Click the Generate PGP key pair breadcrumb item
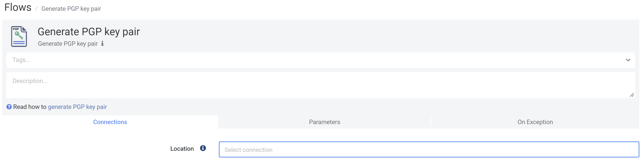 (71, 8)
